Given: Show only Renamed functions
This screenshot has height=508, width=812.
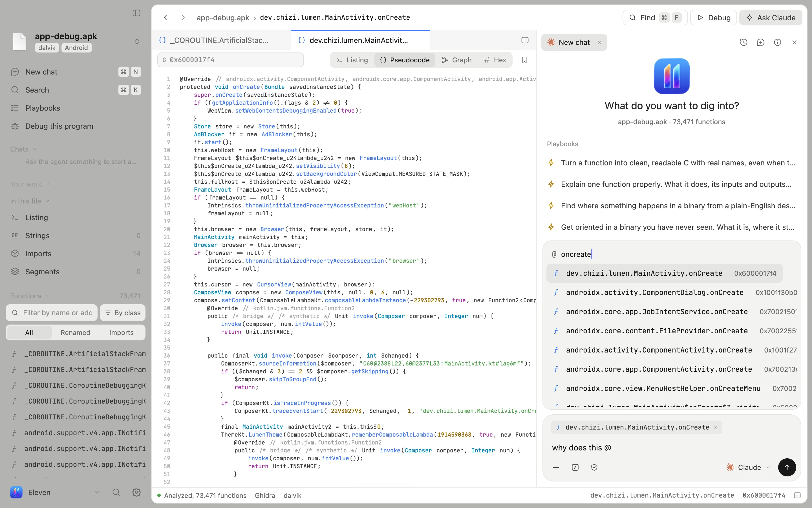Looking at the screenshot, I should (x=75, y=333).
